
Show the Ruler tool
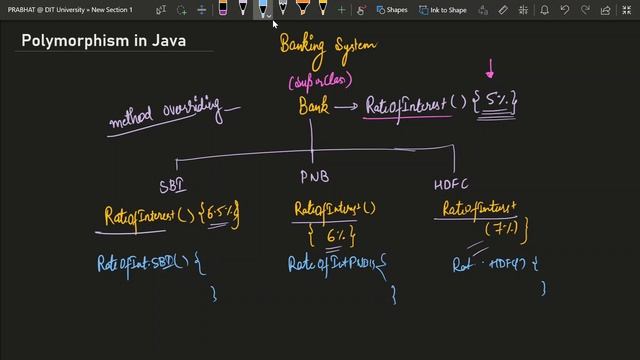click(x=503, y=10)
